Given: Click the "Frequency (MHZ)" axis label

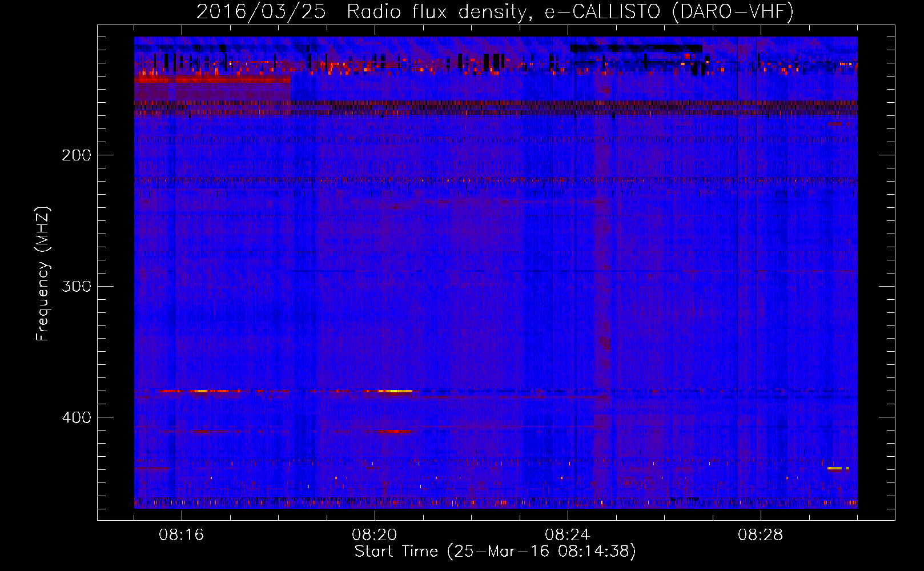Looking at the screenshot, I should (x=43, y=274).
